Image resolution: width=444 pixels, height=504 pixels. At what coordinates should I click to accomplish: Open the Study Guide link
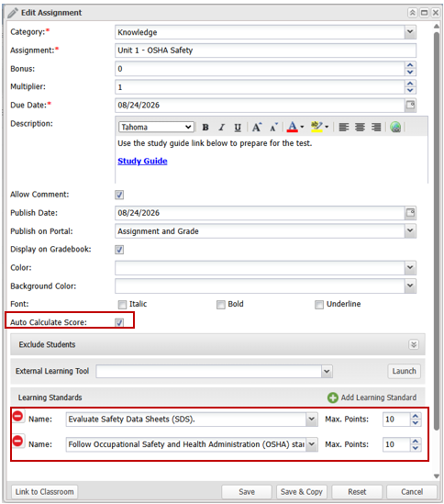142,161
